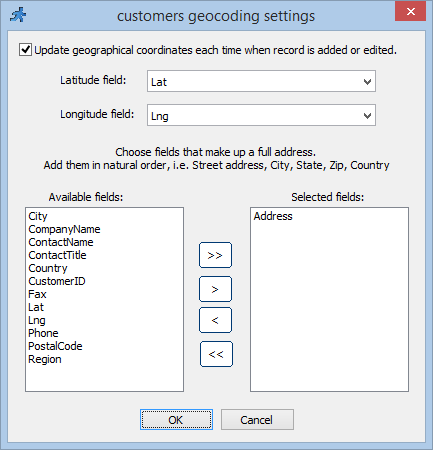433x450 pixels.
Task: Open the Latitude field dropdown
Action: 261,81
